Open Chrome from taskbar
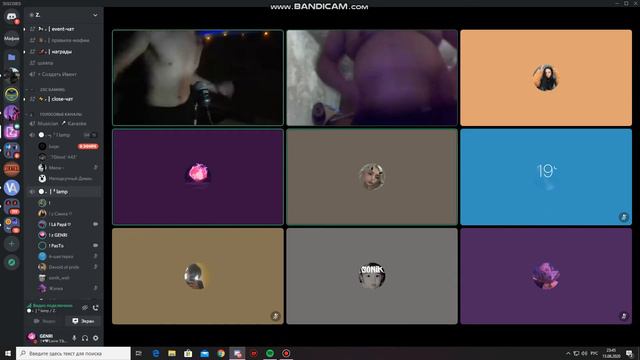This screenshot has height=360, width=640. 221,353
